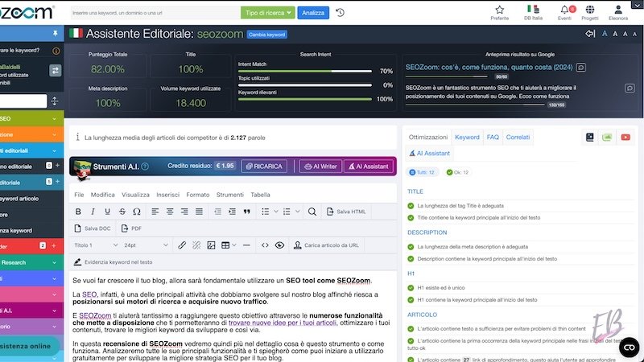Insert blockquote

[247, 212]
